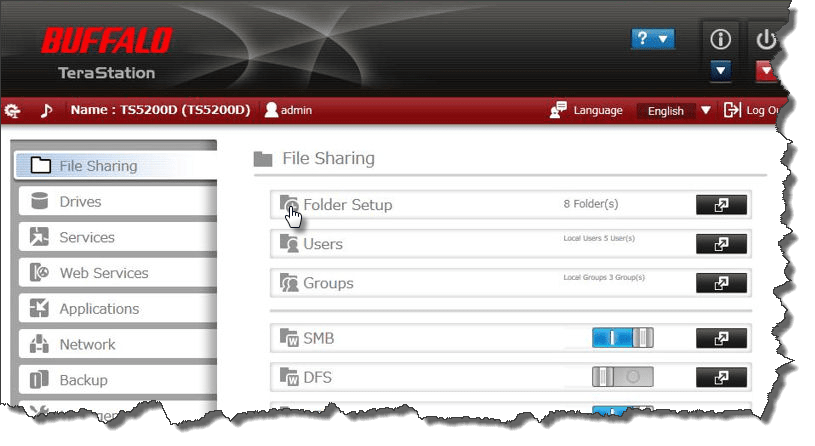Click the BUFFALO logo
Image resolution: width=815 pixels, height=446 pixels.
pos(107,41)
